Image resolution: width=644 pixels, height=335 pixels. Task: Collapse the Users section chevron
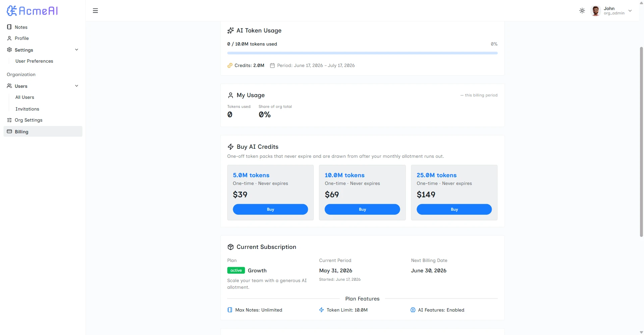tap(76, 86)
